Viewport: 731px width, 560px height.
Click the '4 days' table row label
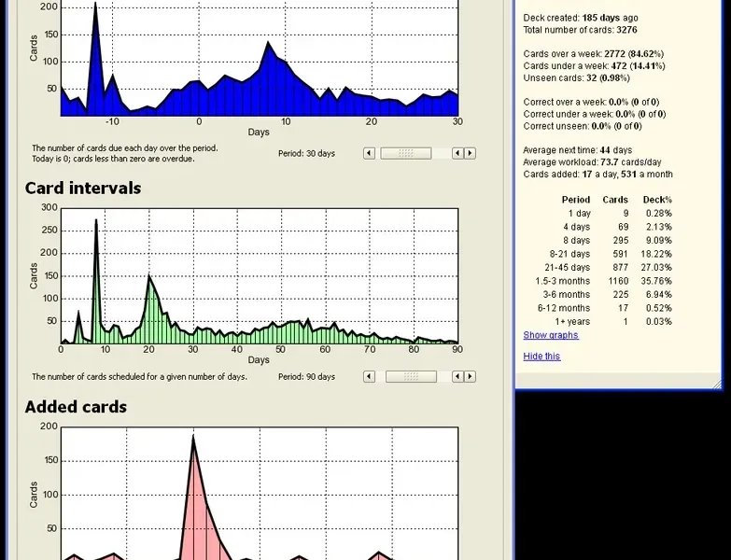coord(577,227)
